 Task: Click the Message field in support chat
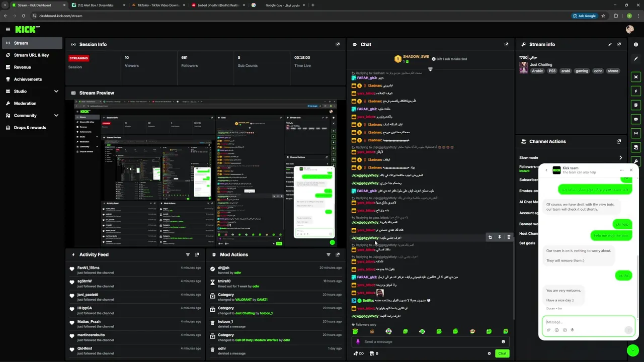(588, 322)
